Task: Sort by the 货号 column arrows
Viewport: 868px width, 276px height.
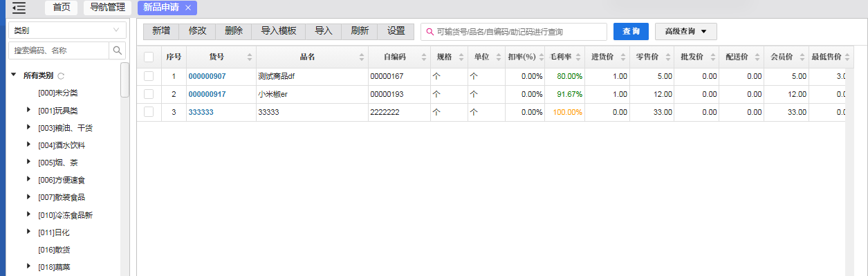Action: 250,57
